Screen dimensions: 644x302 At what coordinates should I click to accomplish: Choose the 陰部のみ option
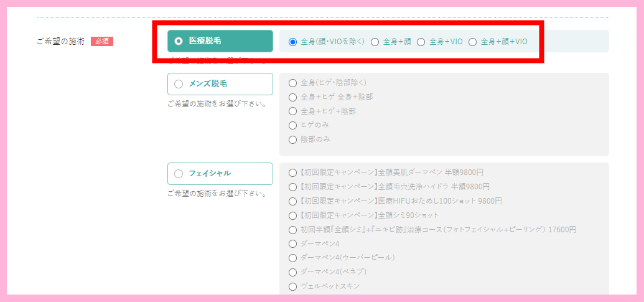(x=310, y=139)
